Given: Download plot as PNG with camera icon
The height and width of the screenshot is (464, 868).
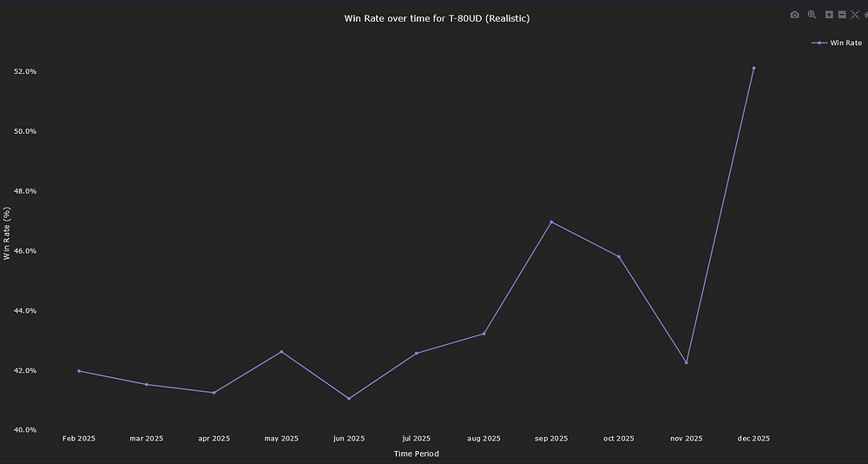Looking at the screenshot, I should (794, 15).
